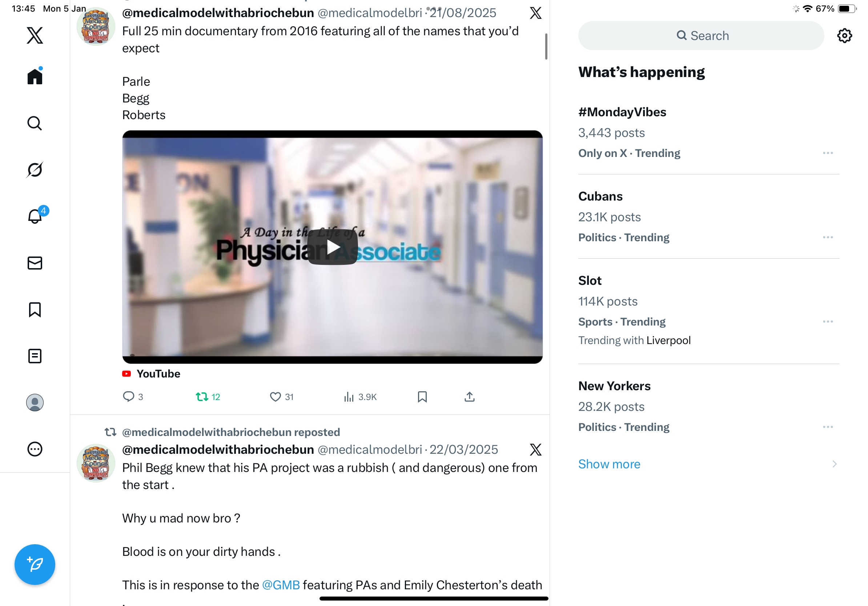Click the Home icon in sidebar

(x=35, y=77)
